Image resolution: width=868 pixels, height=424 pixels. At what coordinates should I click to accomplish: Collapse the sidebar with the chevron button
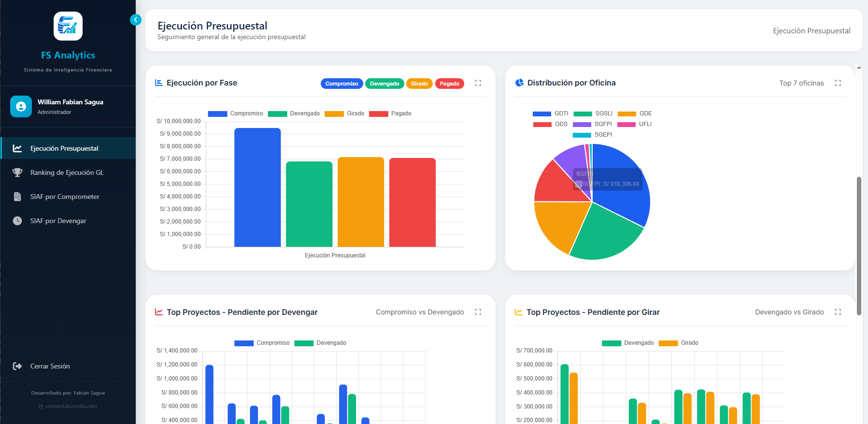pyautogui.click(x=136, y=20)
